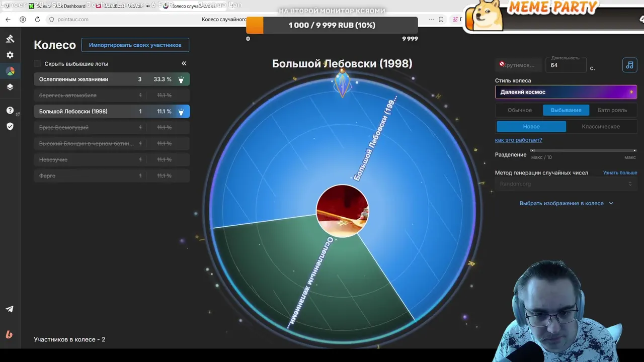Open the как это работает? link
This screenshot has height=362, width=644.
[x=518, y=140]
